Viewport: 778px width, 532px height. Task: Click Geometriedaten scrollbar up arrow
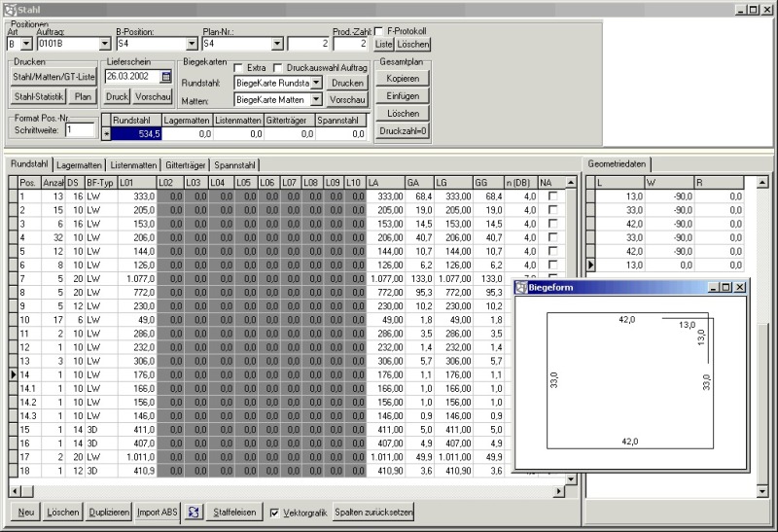pyautogui.click(x=762, y=183)
